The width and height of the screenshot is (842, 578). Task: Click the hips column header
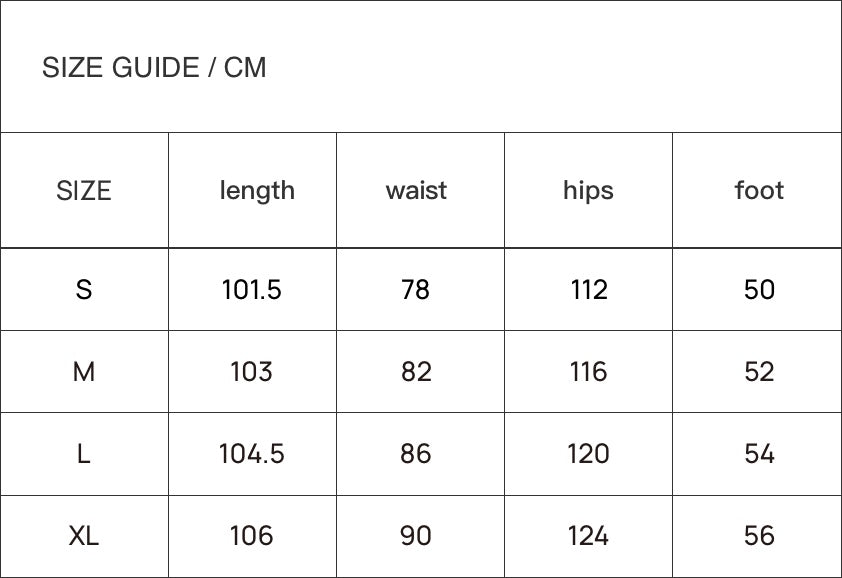point(588,190)
